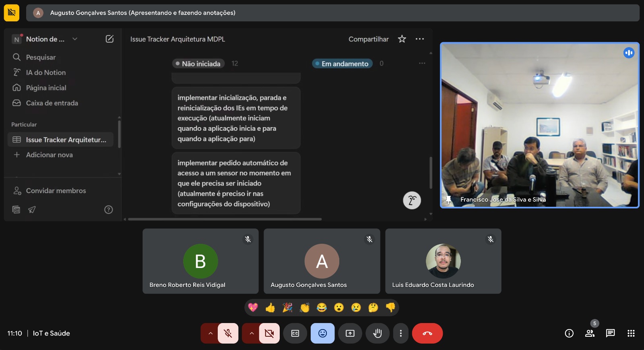
Task: Click the Pesquisar search item
Action: 41,57
